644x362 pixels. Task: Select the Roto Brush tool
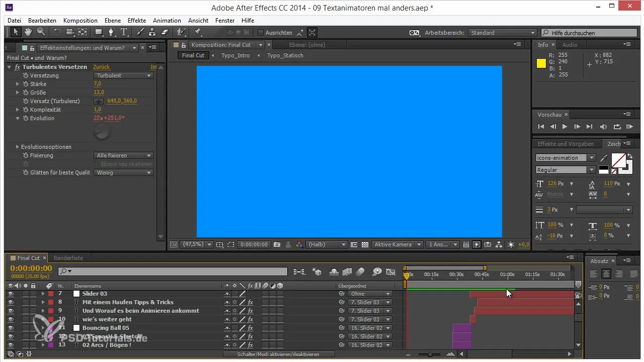[181, 32]
